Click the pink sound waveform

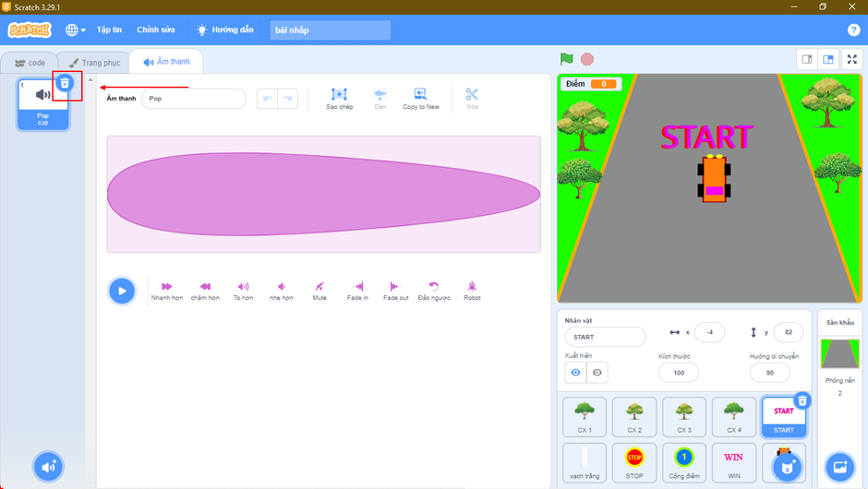pos(324,194)
